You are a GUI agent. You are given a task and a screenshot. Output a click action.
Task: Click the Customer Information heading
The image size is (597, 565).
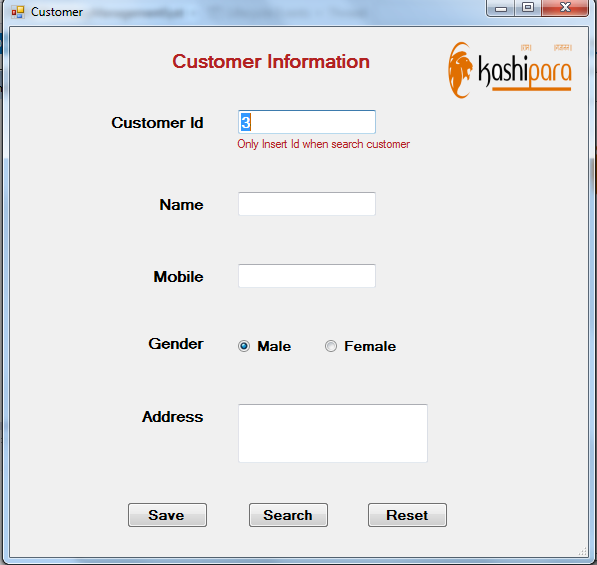click(271, 62)
